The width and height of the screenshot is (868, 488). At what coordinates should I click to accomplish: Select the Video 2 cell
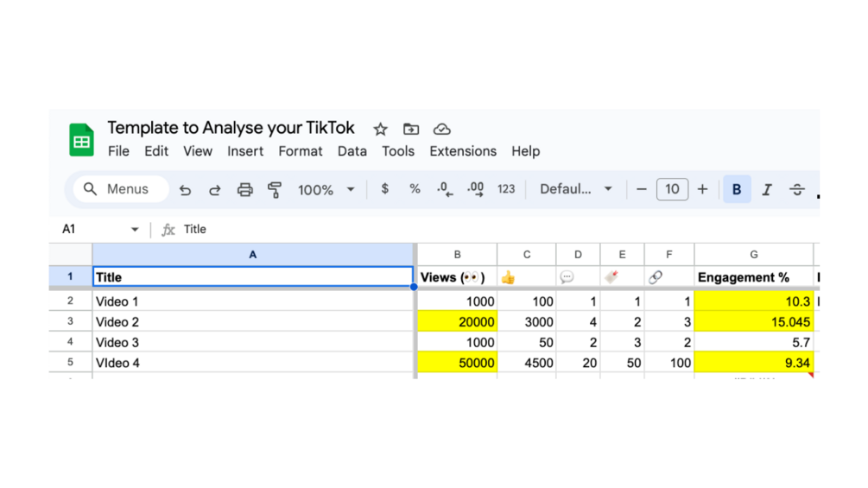tap(253, 322)
